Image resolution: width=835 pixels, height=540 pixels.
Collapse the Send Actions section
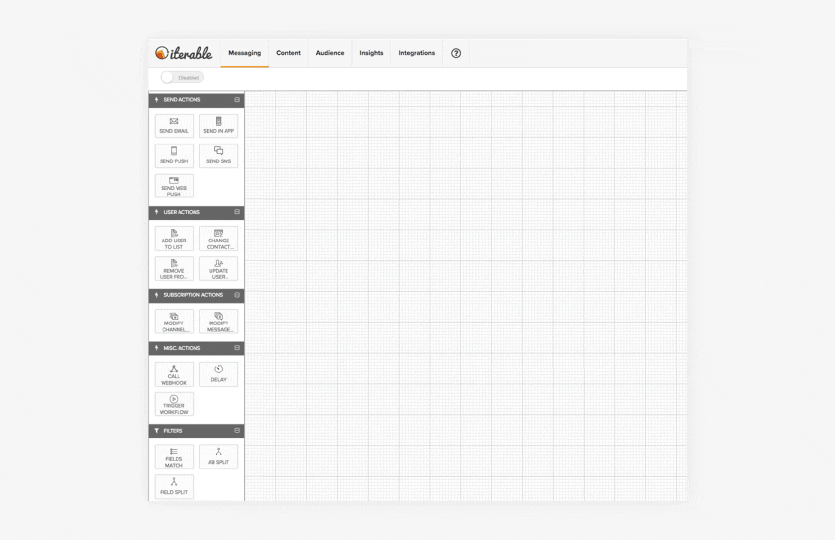coord(237,100)
